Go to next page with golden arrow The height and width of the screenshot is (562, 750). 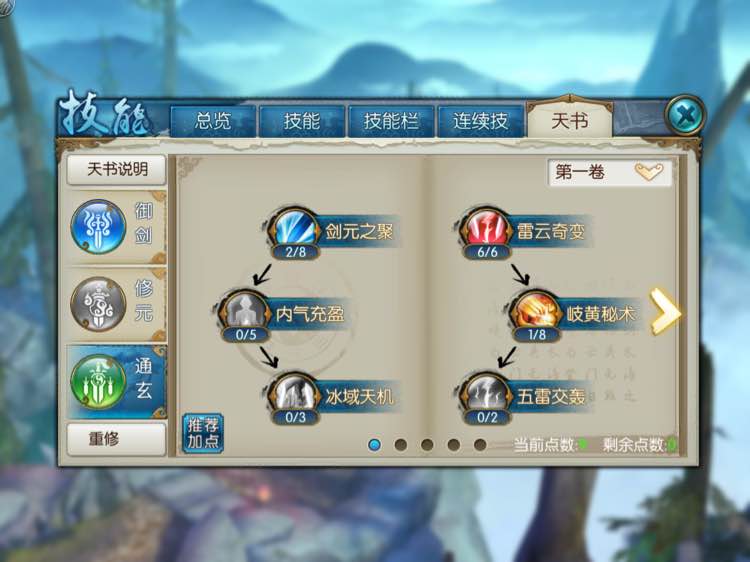click(x=665, y=311)
